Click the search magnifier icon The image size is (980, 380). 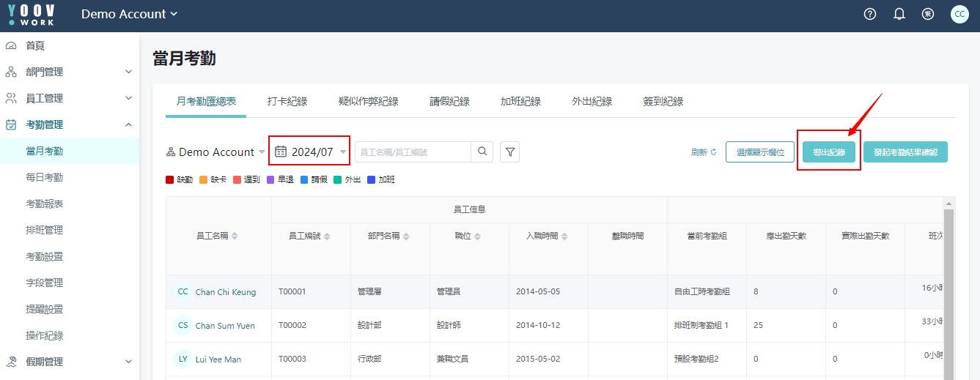(x=482, y=152)
